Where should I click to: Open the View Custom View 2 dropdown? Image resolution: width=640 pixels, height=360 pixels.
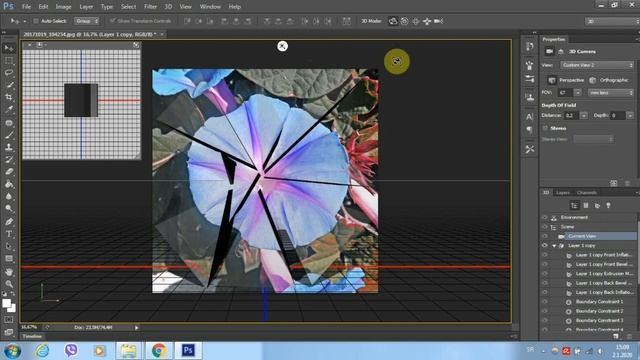(x=597, y=65)
